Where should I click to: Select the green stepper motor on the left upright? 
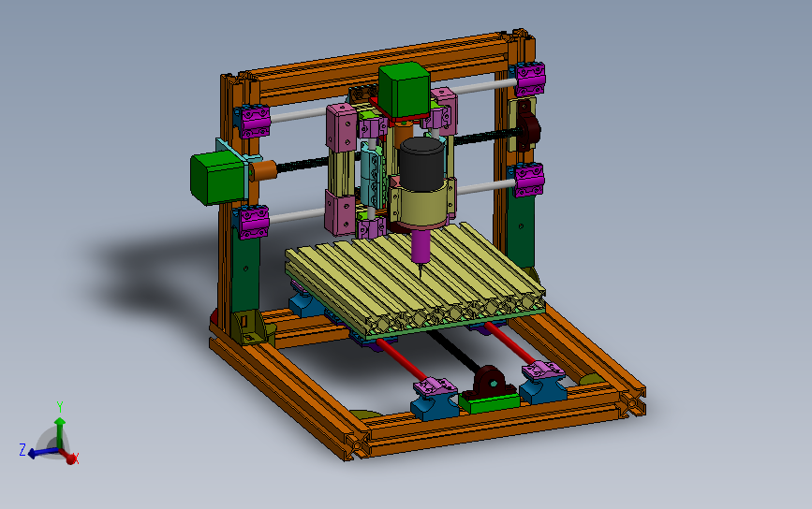(217, 178)
